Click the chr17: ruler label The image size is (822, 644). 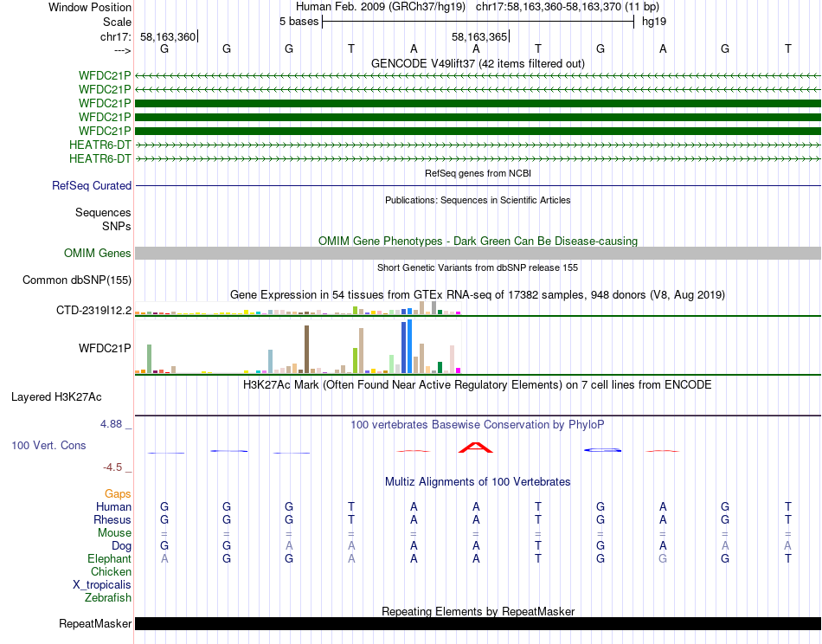116,36
